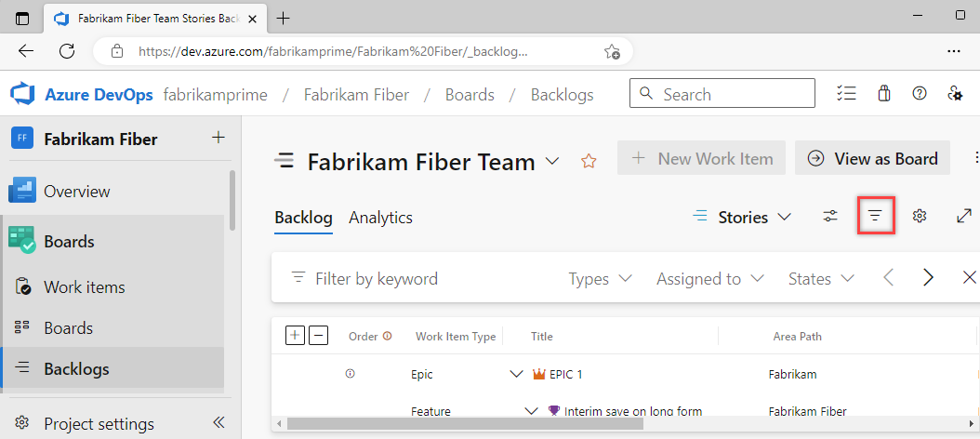Select Backlogs in the sidebar
980x439 pixels.
(113, 369)
